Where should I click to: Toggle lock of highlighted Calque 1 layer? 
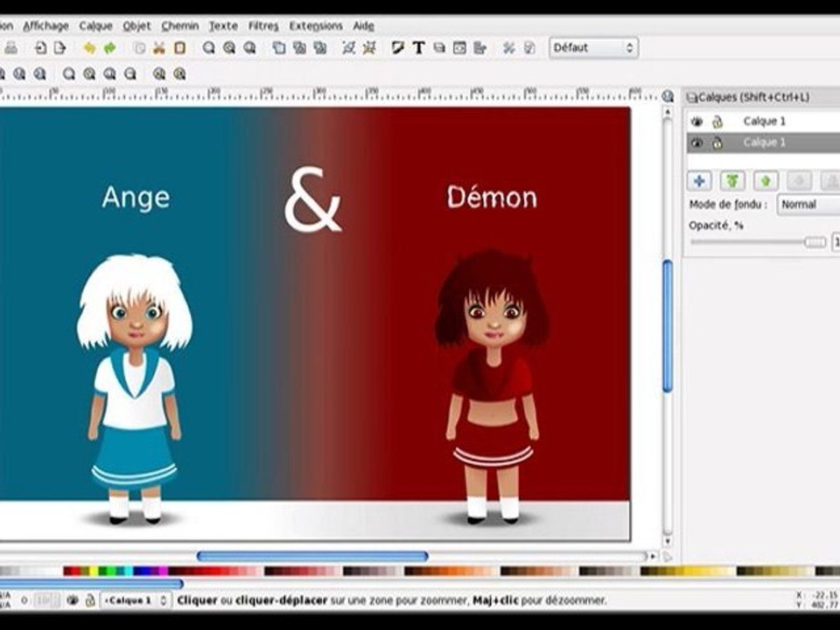(717, 143)
